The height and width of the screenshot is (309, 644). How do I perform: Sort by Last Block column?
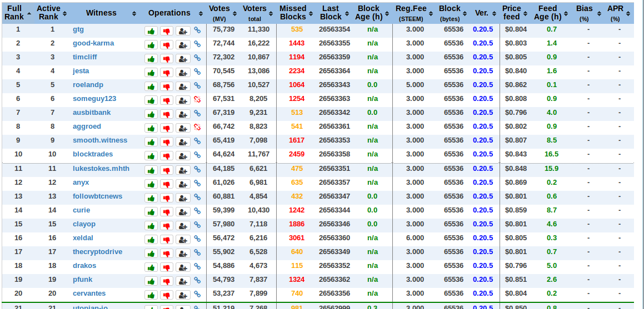(333, 13)
